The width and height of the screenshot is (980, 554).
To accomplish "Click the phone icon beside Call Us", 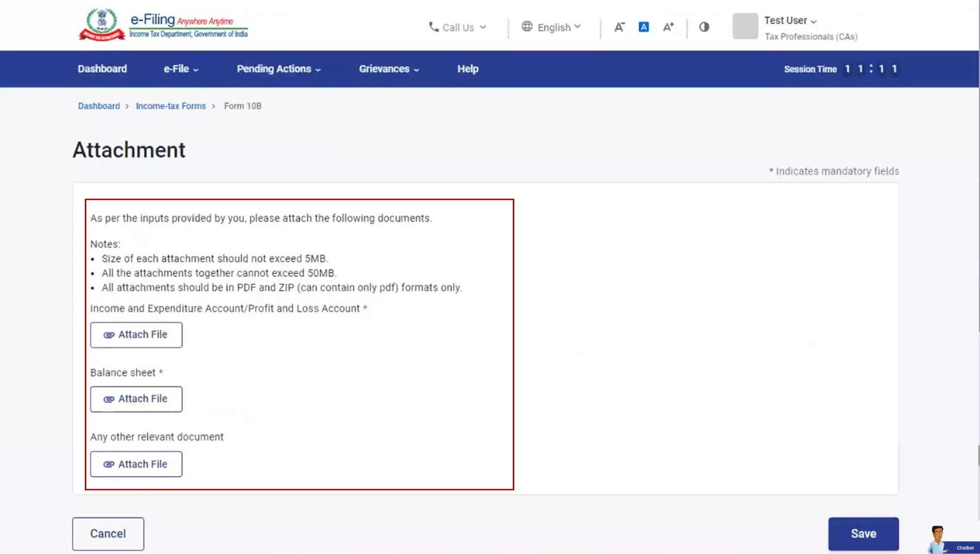I will tap(434, 27).
